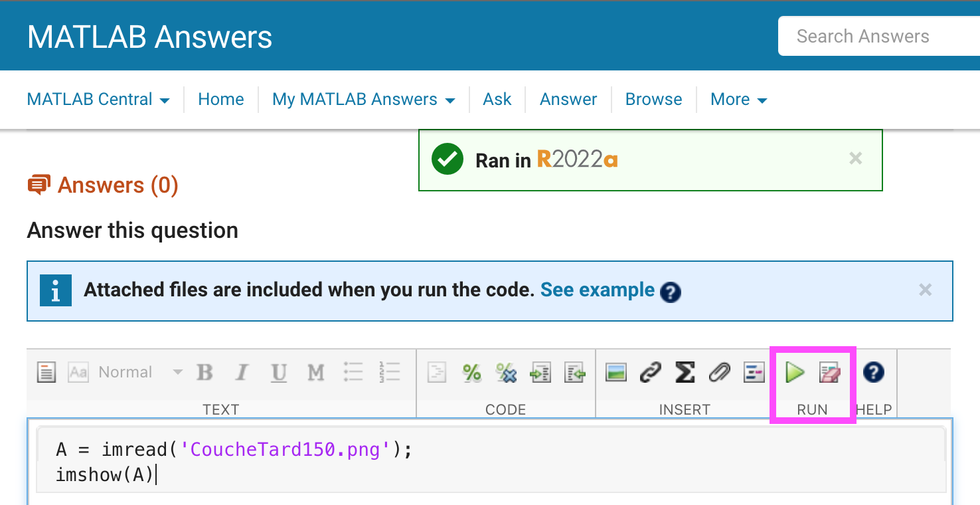This screenshot has height=505, width=980.
Task: Toggle underline text formatting
Action: click(279, 373)
